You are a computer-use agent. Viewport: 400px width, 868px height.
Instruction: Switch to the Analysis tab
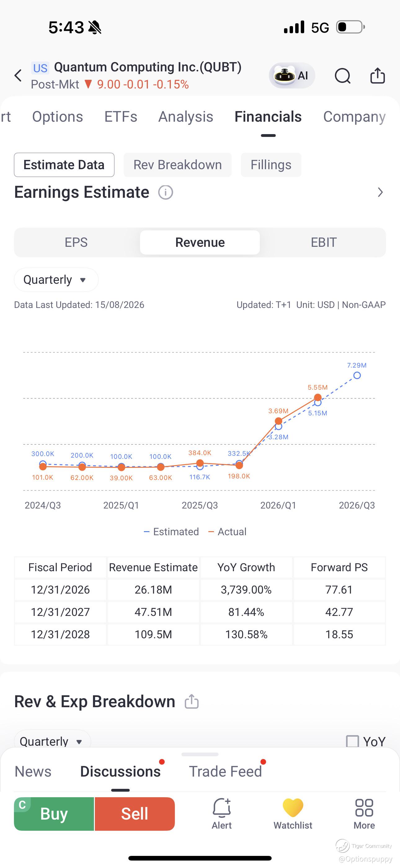[186, 117]
